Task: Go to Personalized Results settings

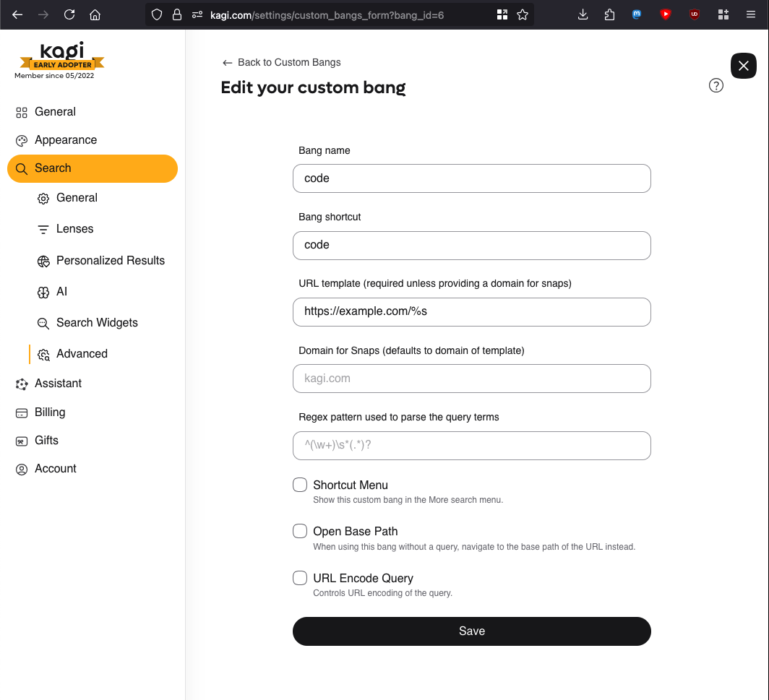Action: point(110,261)
